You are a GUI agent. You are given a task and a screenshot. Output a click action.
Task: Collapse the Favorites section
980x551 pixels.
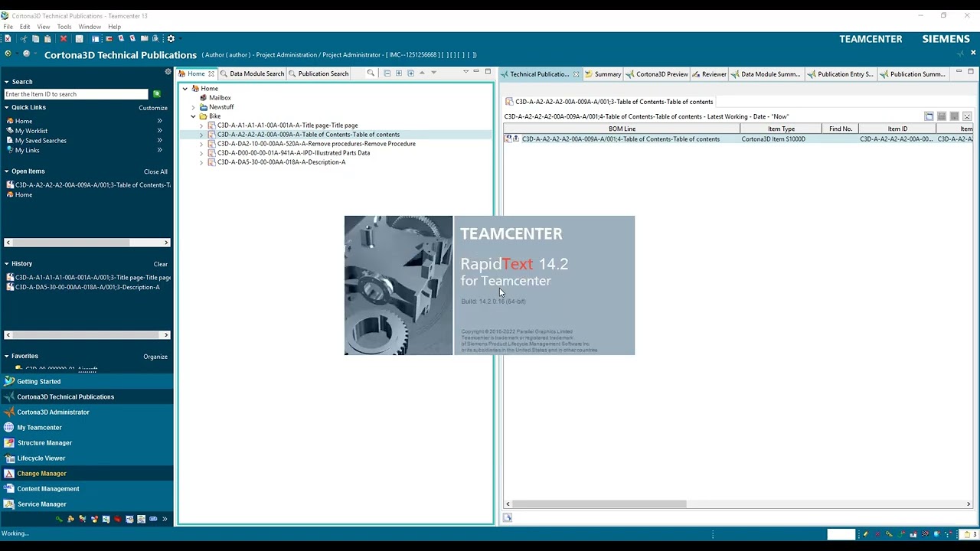click(6, 357)
